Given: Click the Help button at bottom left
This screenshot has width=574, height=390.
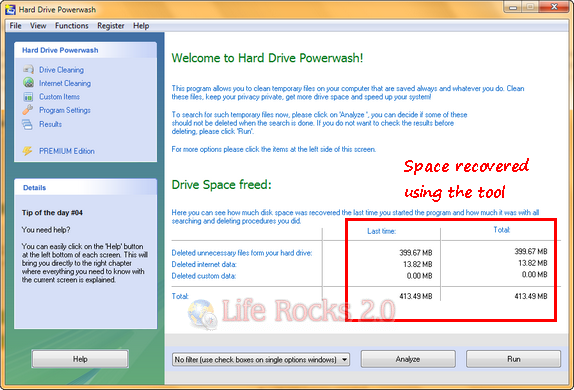Looking at the screenshot, I should pyautogui.click(x=80, y=359).
